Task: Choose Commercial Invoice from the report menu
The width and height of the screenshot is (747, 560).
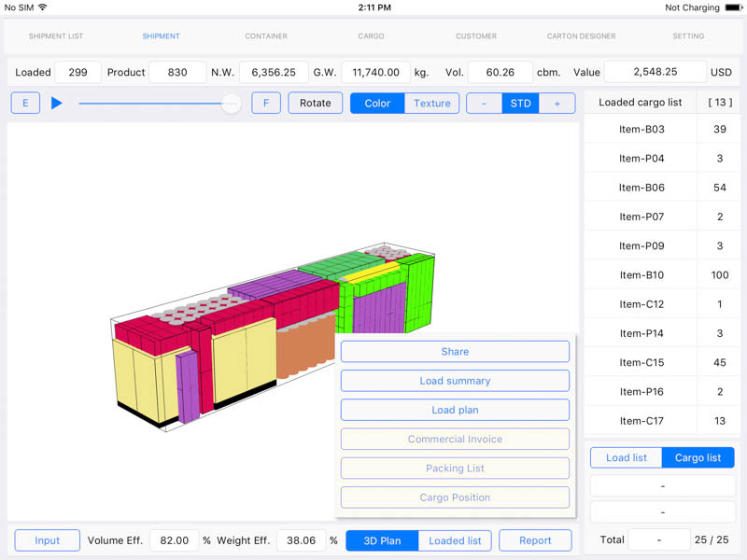Action: pyautogui.click(x=455, y=439)
